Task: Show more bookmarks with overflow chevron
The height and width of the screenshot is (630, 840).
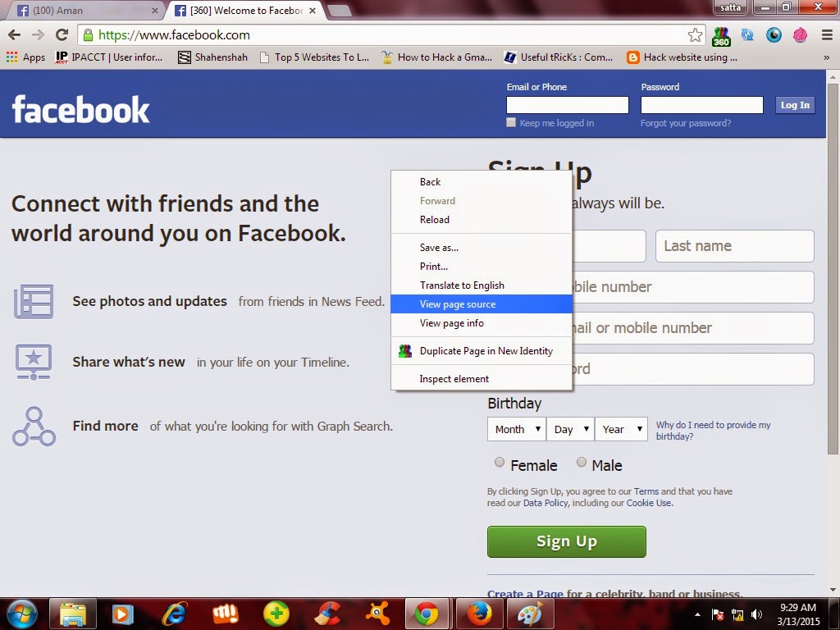Action: (827, 58)
